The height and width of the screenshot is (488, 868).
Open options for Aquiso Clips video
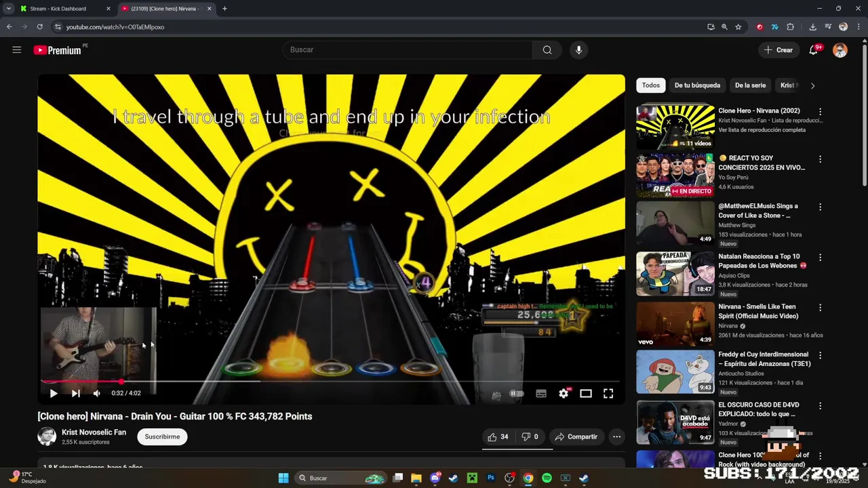pos(820,258)
